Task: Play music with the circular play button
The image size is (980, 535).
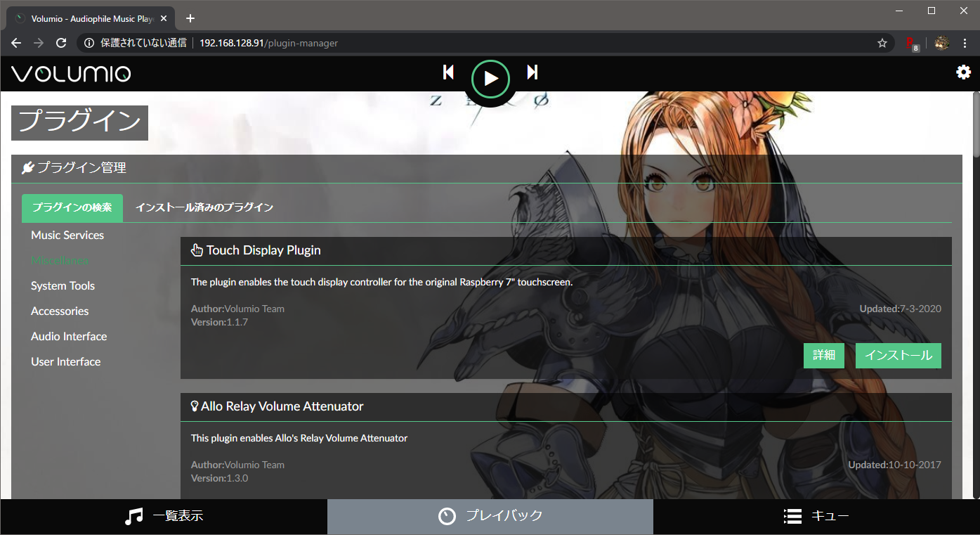Action: [x=490, y=79]
